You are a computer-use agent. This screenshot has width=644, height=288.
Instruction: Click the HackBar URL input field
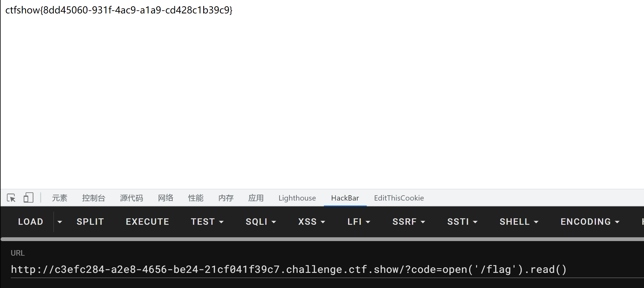coord(327,270)
